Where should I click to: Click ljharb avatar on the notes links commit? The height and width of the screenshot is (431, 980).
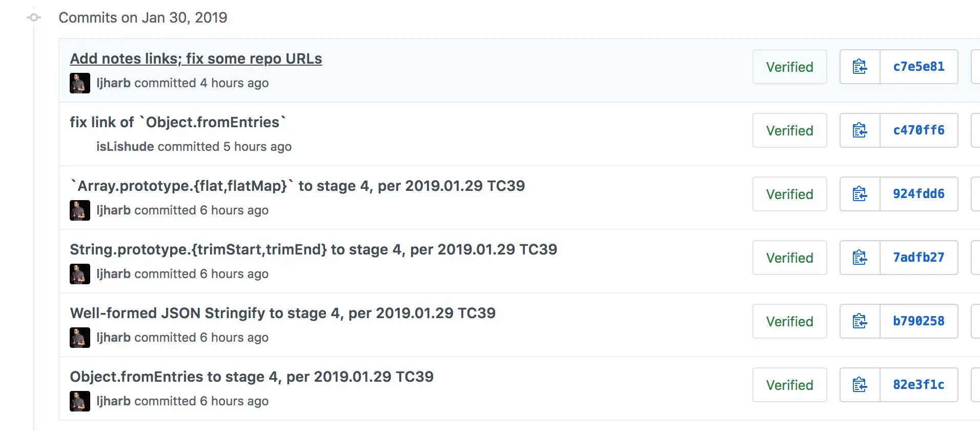click(80, 83)
